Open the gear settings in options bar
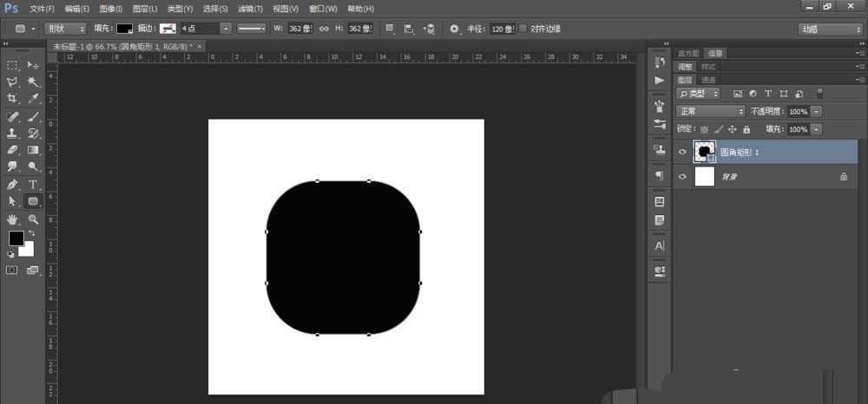This screenshot has height=404, width=868. pos(454,29)
